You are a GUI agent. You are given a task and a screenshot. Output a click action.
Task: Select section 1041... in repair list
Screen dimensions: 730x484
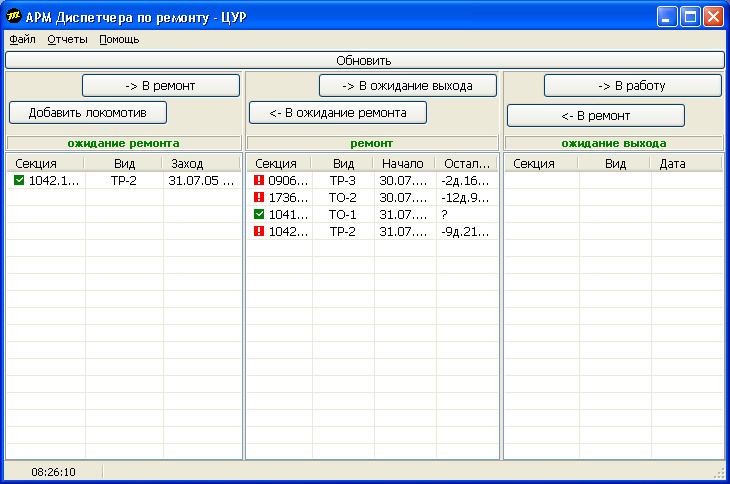[x=288, y=215]
